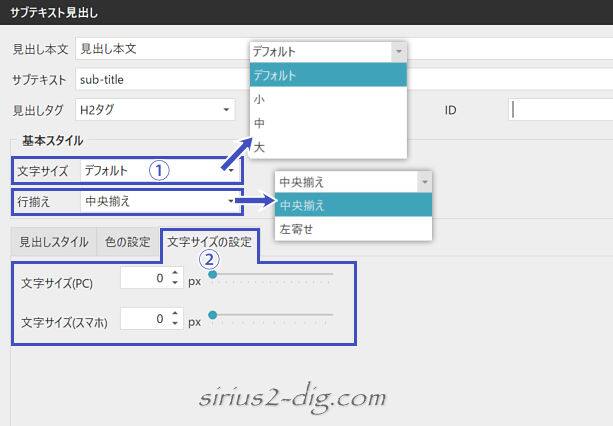
Task: Select 中 in the size dropdown list
Action: [329, 123]
